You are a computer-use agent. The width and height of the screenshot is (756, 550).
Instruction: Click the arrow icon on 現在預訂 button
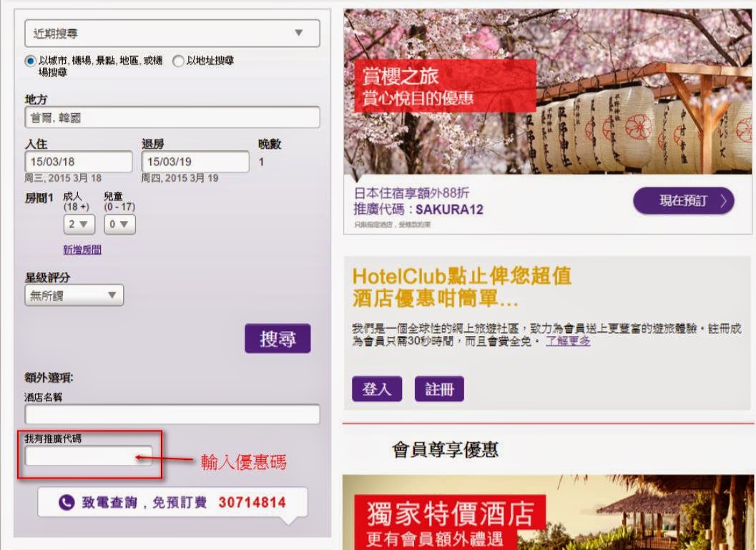[x=723, y=201]
